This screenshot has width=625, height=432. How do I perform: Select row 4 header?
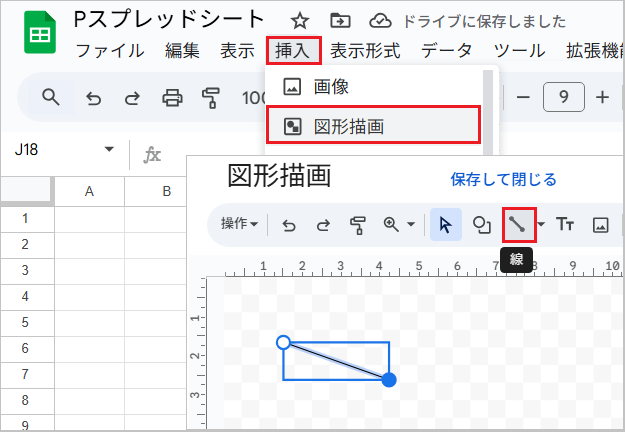(x=25, y=297)
